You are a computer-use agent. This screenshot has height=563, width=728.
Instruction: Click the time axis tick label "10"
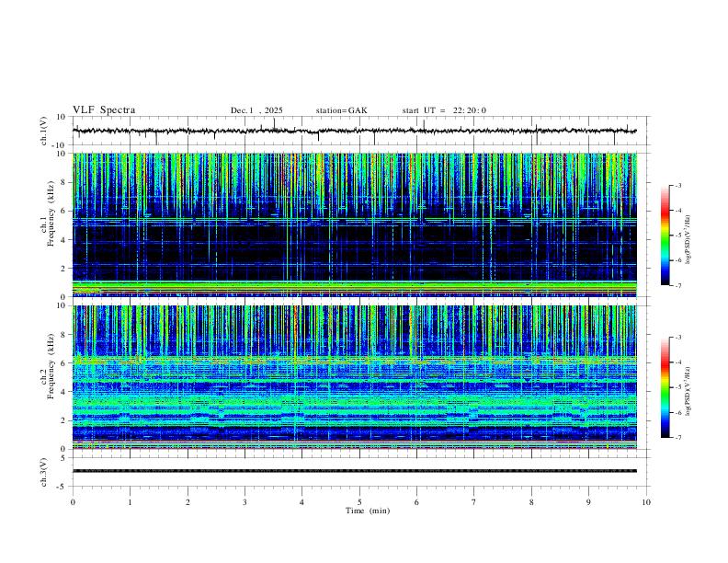point(646,502)
